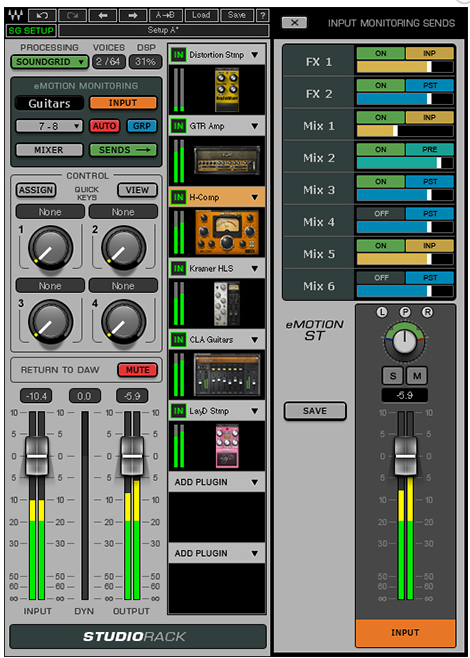Toggle return to DAW MUTE button
Image resolution: width=470 pixels, height=658 pixels.
138,370
